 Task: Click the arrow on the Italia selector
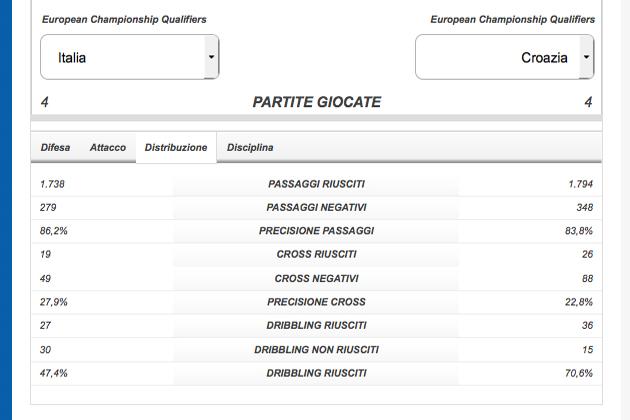click(x=211, y=58)
